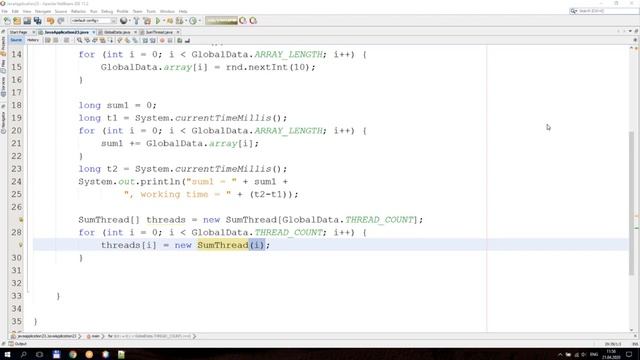The image size is (640, 360).
Task: Open the Navigate menu
Action: (x=43, y=11)
